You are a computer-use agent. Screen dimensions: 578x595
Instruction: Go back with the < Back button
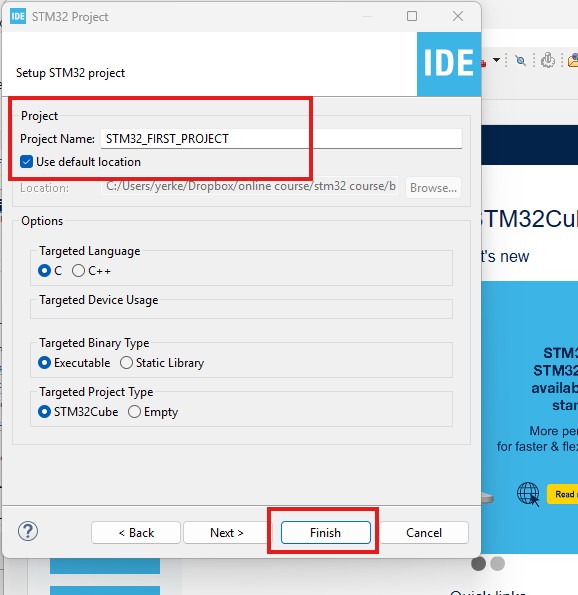pos(136,532)
